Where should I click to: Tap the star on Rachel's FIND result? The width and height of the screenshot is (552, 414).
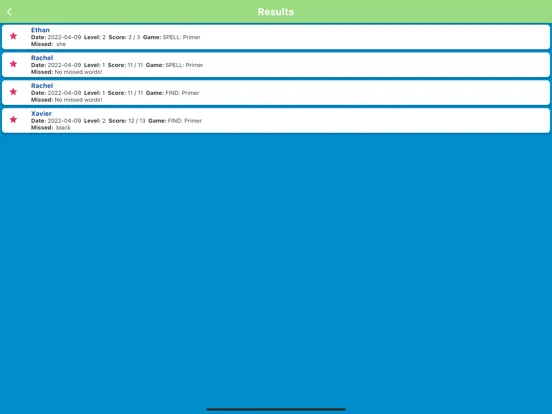click(x=13, y=92)
